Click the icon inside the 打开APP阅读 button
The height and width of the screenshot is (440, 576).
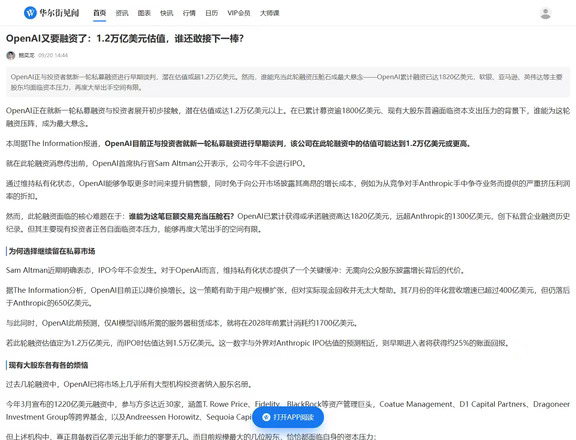266,417
